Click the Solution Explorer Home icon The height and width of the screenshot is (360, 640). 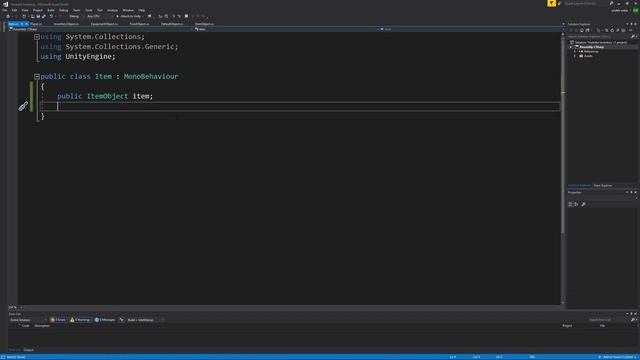click(x=582, y=30)
